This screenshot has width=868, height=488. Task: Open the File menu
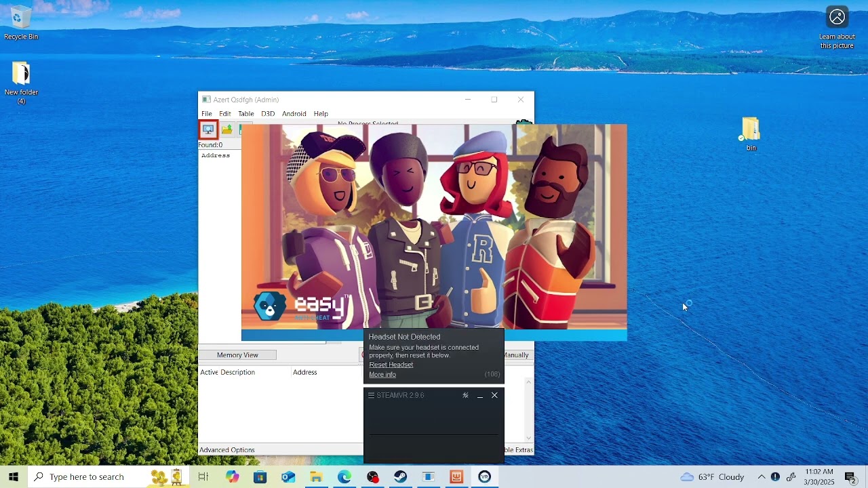[x=207, y=114]
